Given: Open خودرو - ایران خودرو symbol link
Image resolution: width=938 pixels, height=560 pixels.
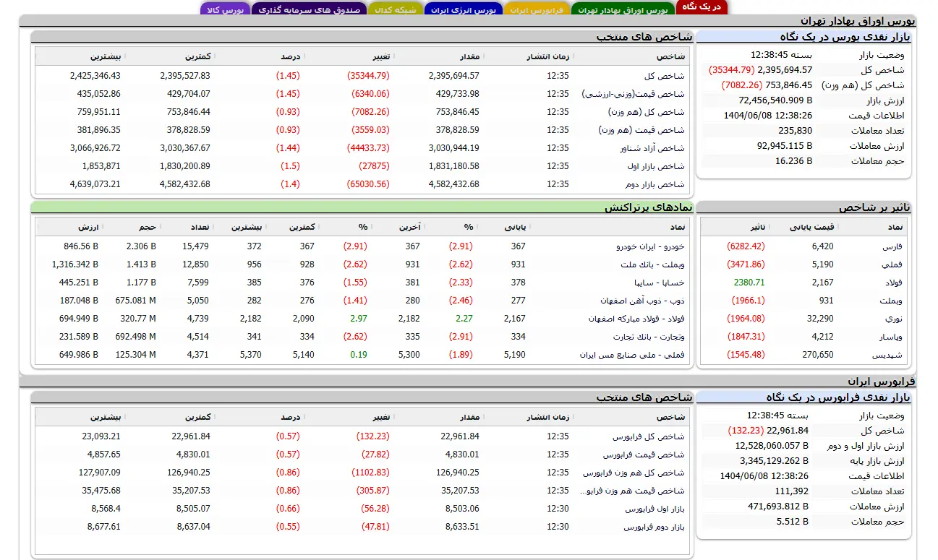Looking at the screenshot, I should tap(649, 246).
